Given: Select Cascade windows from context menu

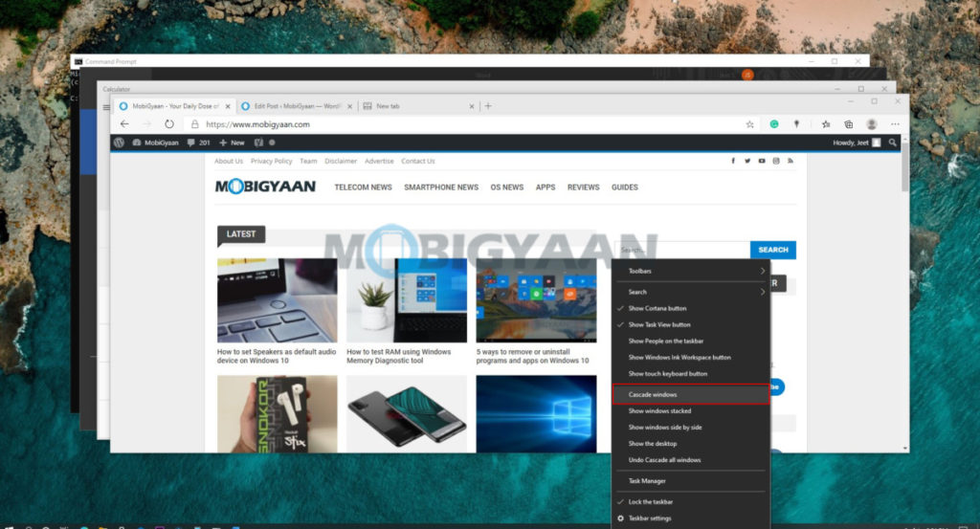Looking at the screenshot, I should [691, 395].
